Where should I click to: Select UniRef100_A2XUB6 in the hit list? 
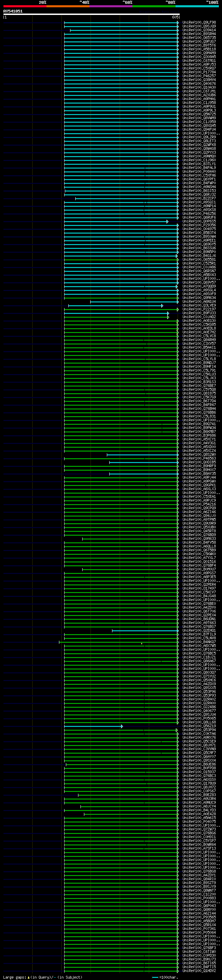tap(199, 95)
